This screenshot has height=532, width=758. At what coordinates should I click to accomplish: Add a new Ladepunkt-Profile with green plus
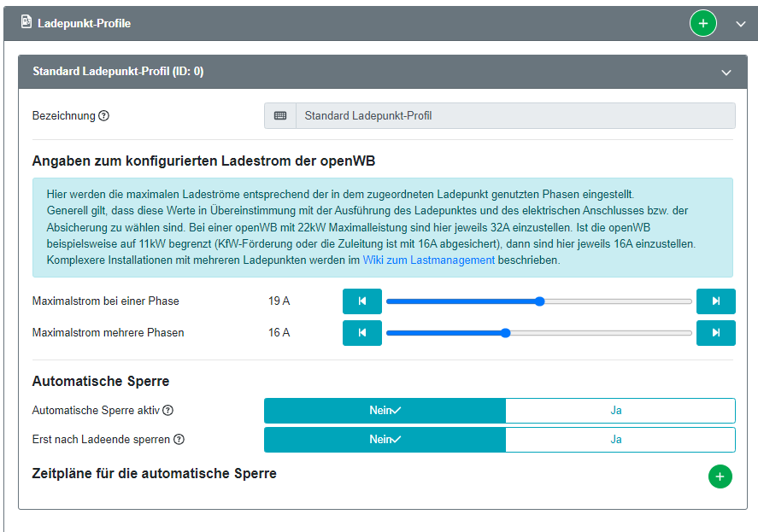(x=703, y=23)
